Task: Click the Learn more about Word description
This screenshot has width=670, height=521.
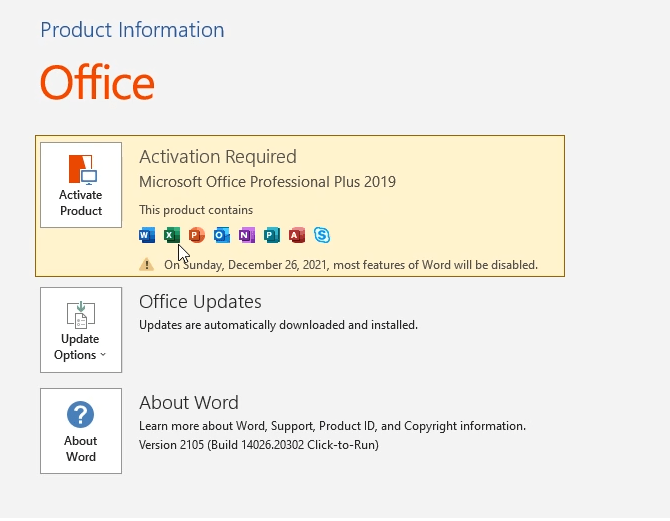Action: click(332, 426)
